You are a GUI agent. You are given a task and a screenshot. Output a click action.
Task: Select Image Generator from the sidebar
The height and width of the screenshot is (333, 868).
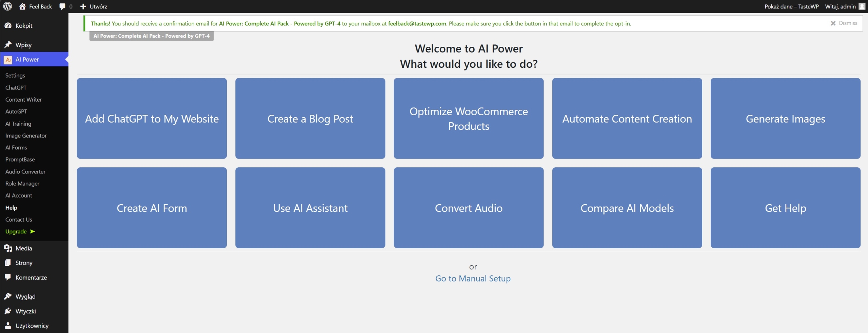26,136
